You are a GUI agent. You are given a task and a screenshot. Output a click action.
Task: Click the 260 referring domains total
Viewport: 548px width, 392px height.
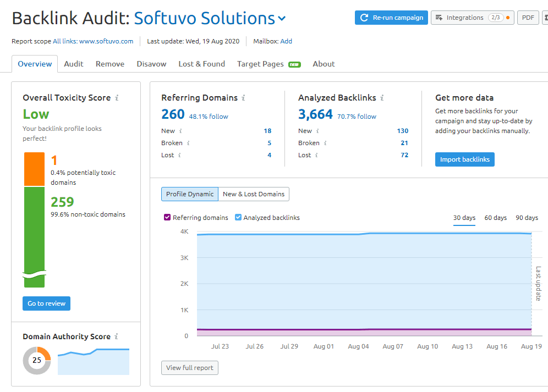173,114
